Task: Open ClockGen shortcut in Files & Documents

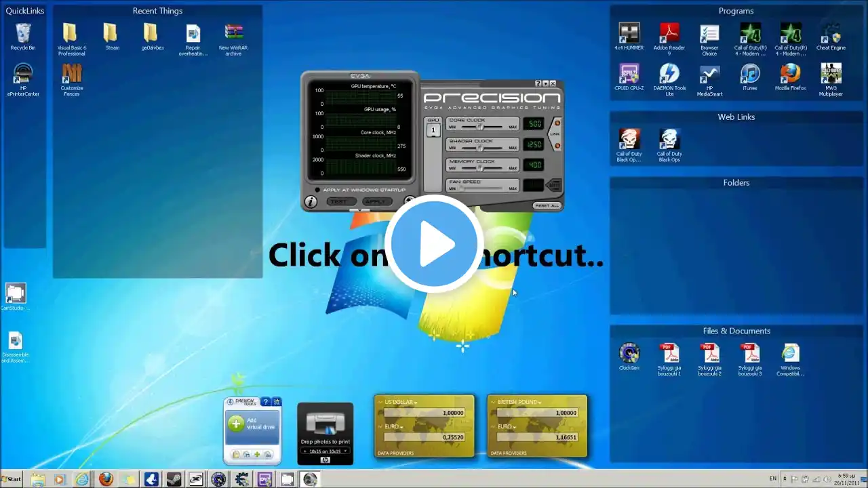Action: [x=629, y=357]
